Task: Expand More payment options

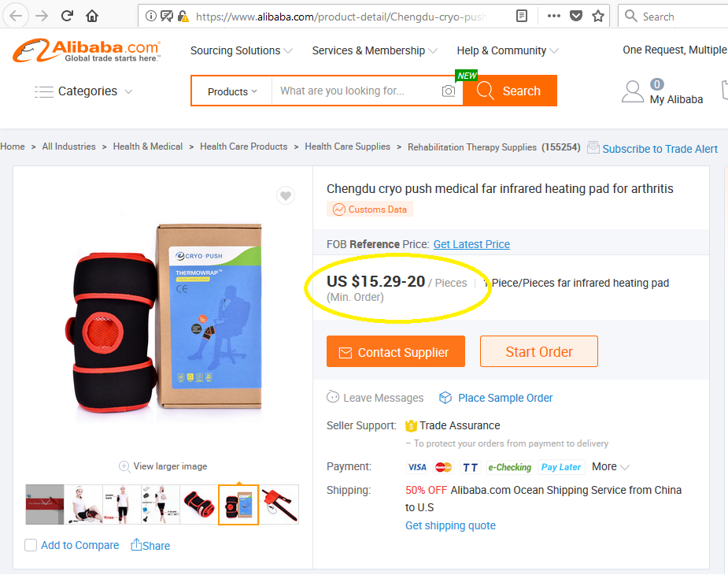Action: 611,466
